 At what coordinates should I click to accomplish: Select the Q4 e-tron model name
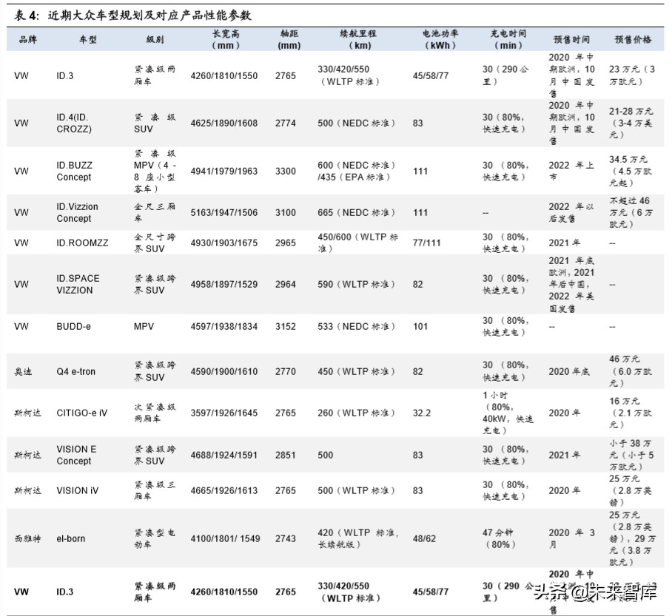click(77, 371)
